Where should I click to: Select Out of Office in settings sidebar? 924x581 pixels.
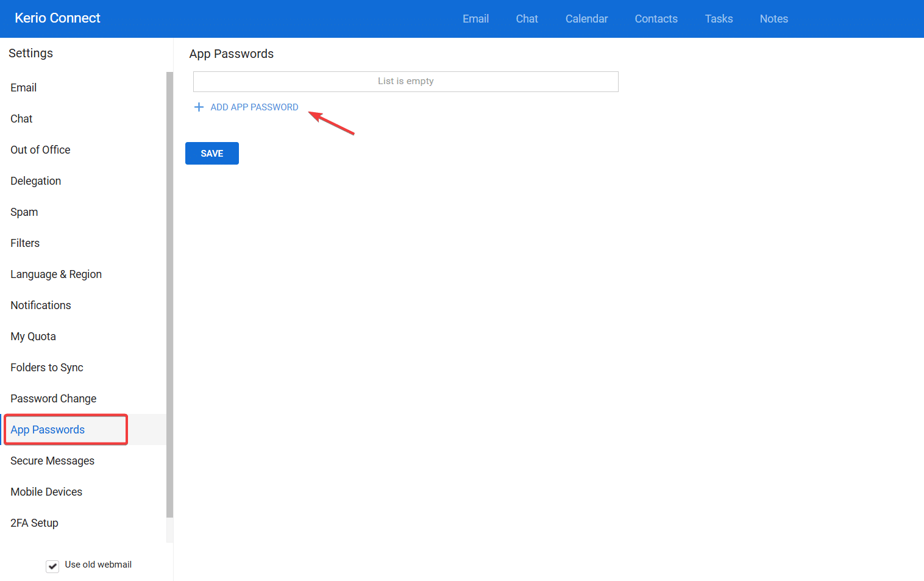click(40, 150)
